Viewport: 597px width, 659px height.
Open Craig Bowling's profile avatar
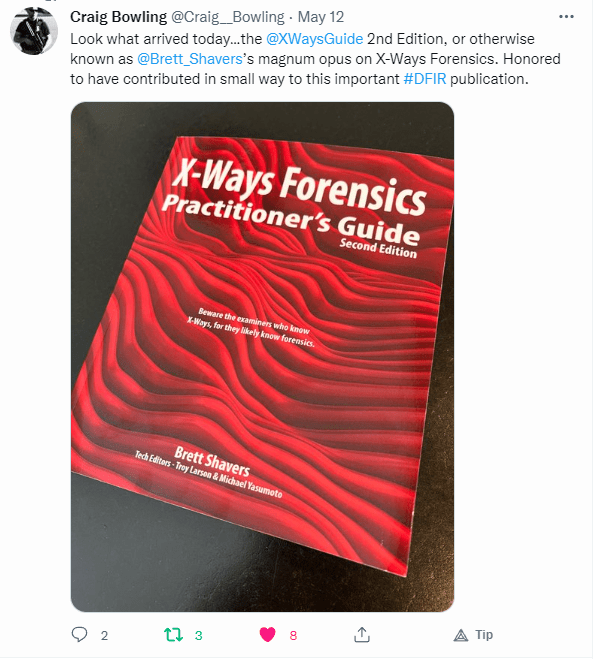tap(34, 31)
